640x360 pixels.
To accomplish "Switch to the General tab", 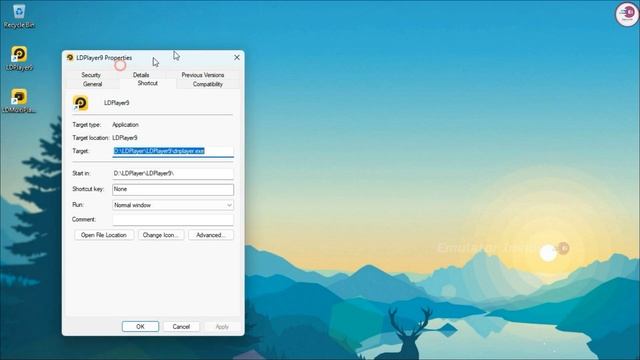I will (92, 84).
